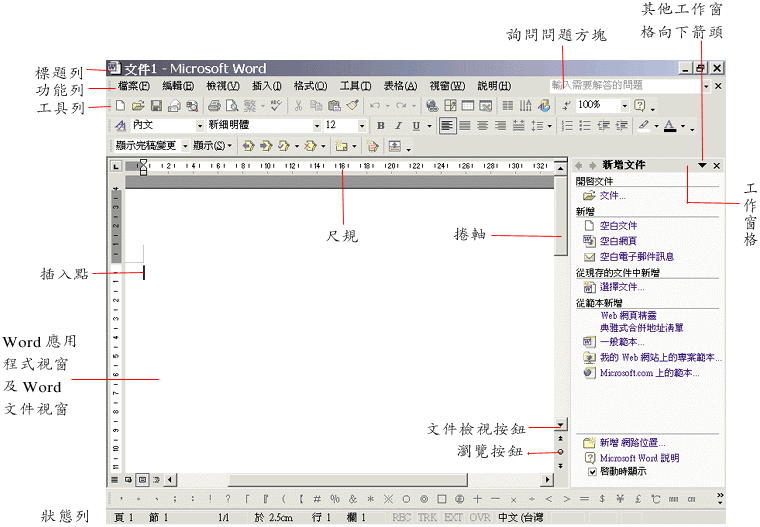Viewport: 760px width, 527px height.
Task: Open line spacing dropdown arrow
Action: click(550, 126)
